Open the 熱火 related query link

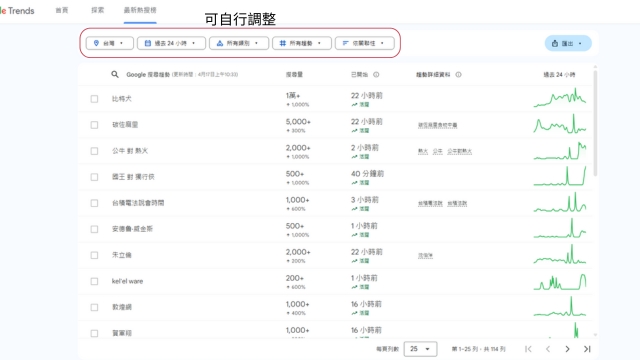click(423, 151)
